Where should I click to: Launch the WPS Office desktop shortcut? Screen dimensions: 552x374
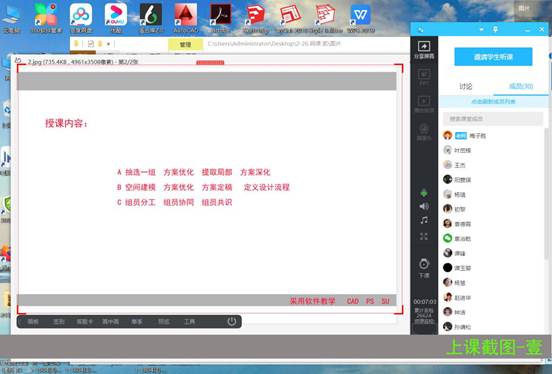point(360,18)
